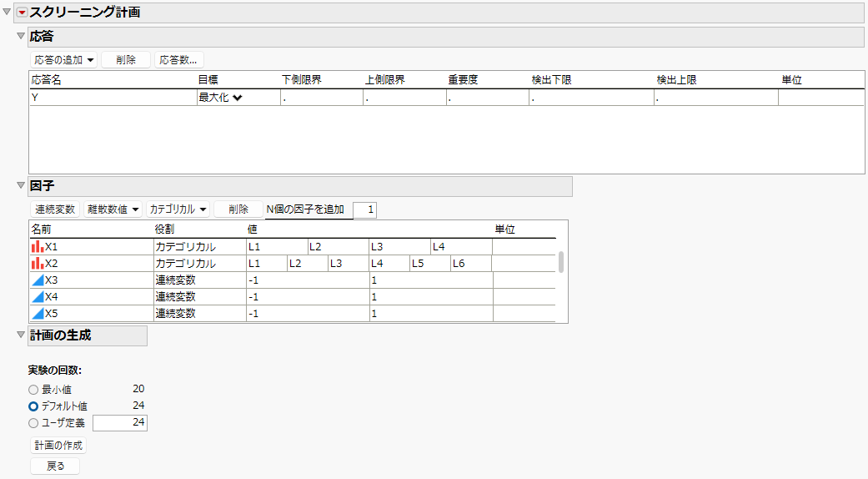Click the 削除 button in 応答 section

126,60
